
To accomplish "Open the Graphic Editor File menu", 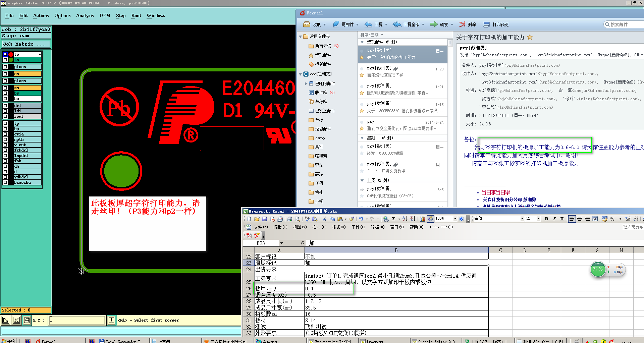I will [x=9, y=16].
